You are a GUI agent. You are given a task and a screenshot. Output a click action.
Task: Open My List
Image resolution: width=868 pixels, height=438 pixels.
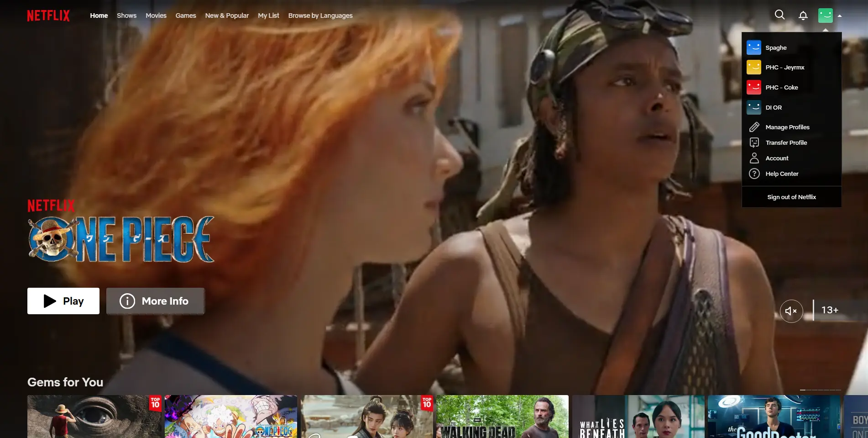pyautogui.click(x=268, y=16)
